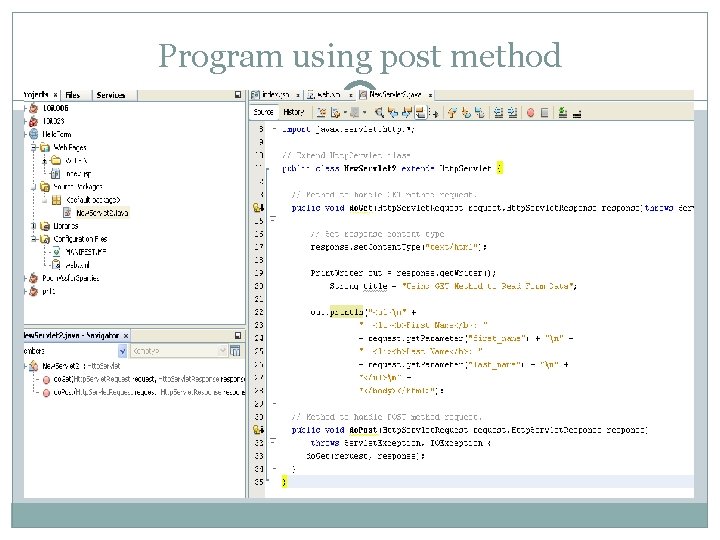The width and height of the screenshot is (720, 540).
Task: Open the Members view dropdown
Action: [x=122, y=351]
